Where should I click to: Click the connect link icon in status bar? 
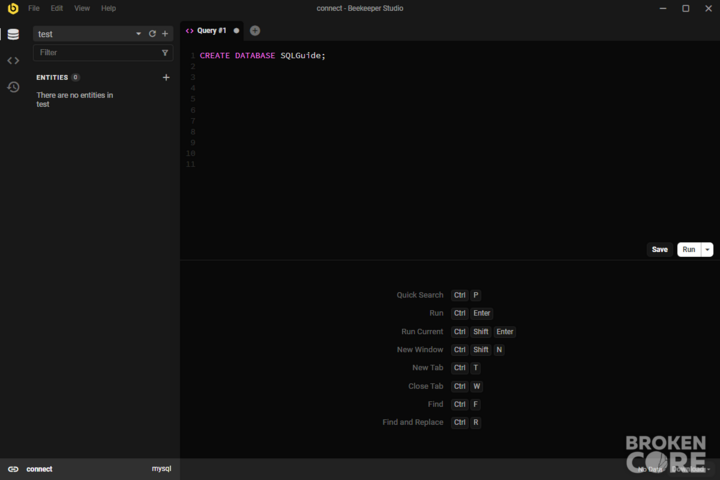click(x=13, y=469)
